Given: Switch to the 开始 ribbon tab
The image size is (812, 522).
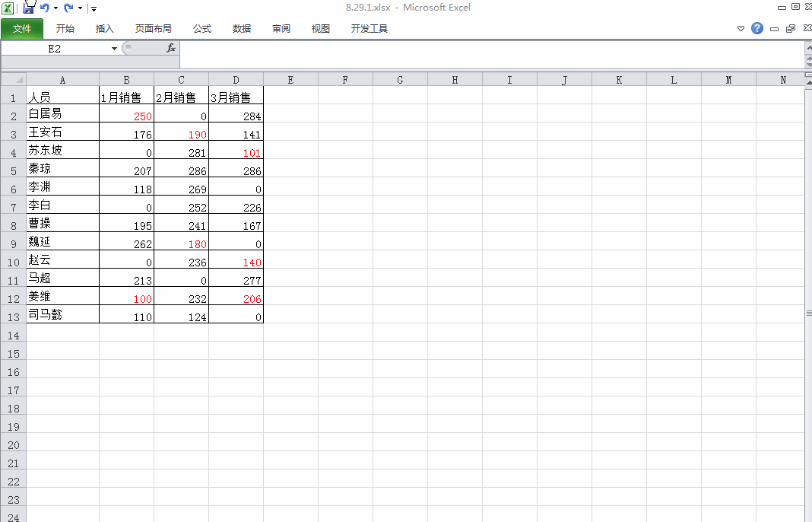Looking at the screenshot, I should [x=65, y=28].
